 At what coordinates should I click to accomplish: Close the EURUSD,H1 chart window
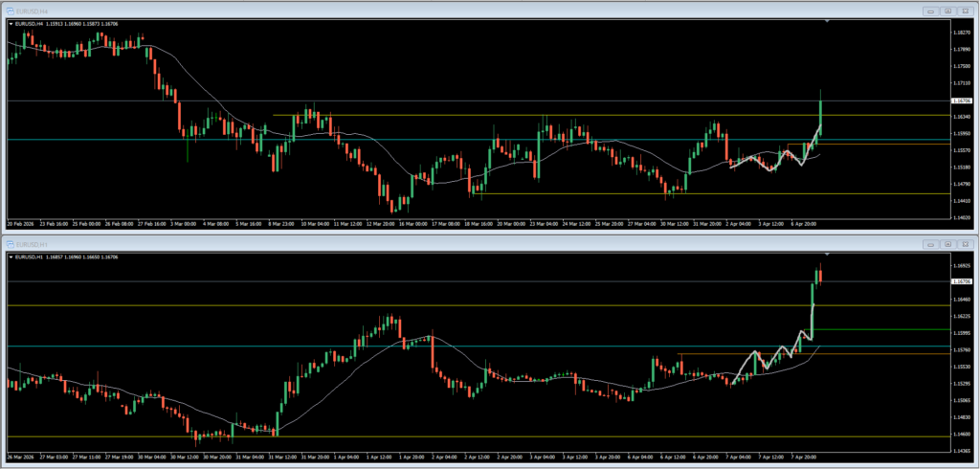(x=965, y=244)
